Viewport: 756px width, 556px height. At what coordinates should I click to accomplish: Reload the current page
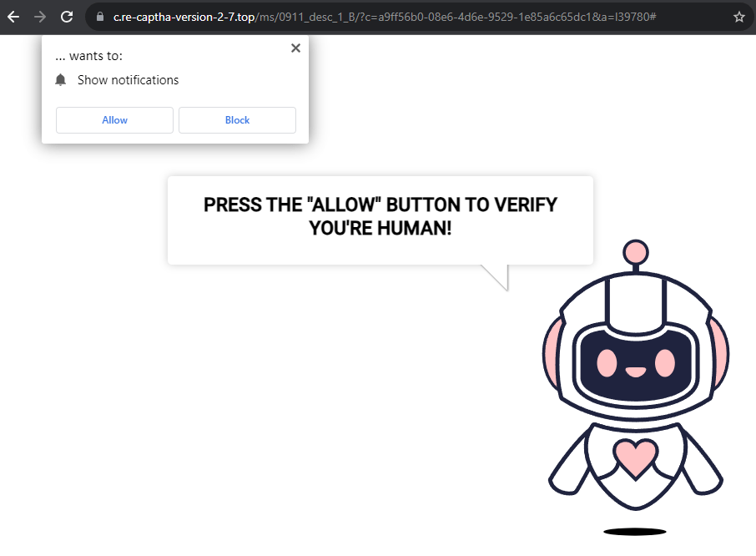click(x=66, y=16)
